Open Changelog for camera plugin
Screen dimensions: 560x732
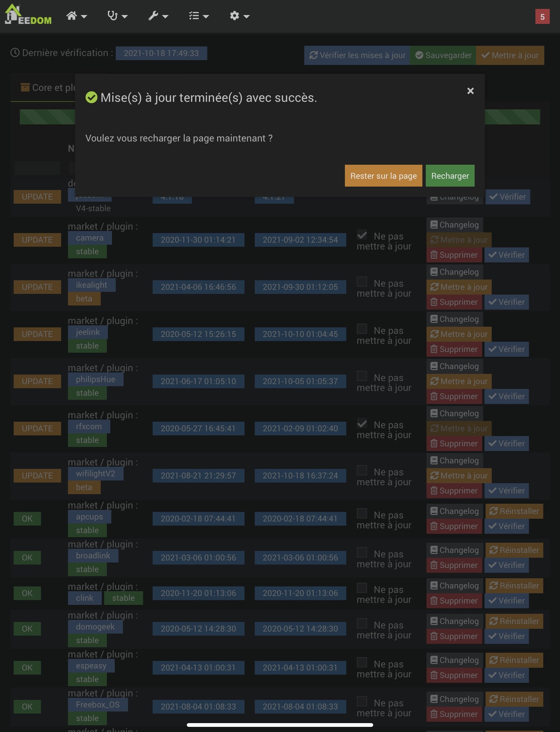pos(454,225)
